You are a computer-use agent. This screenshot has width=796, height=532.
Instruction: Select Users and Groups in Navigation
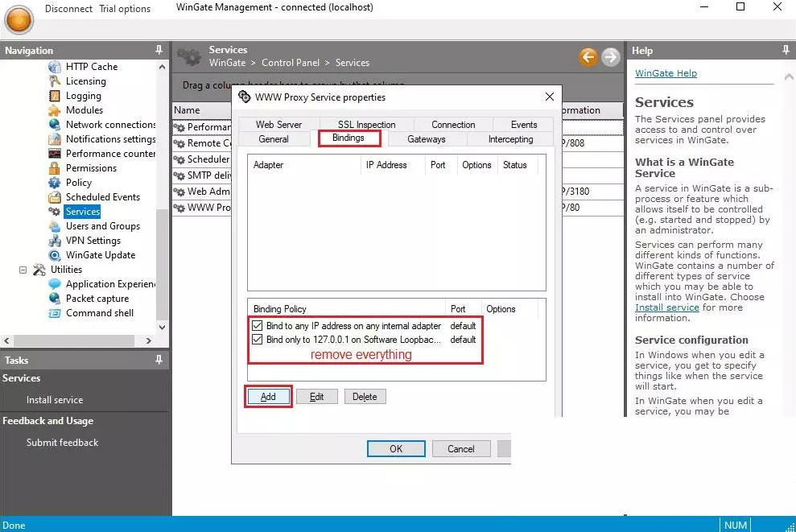pyautogui.click(x=103, y=226)
